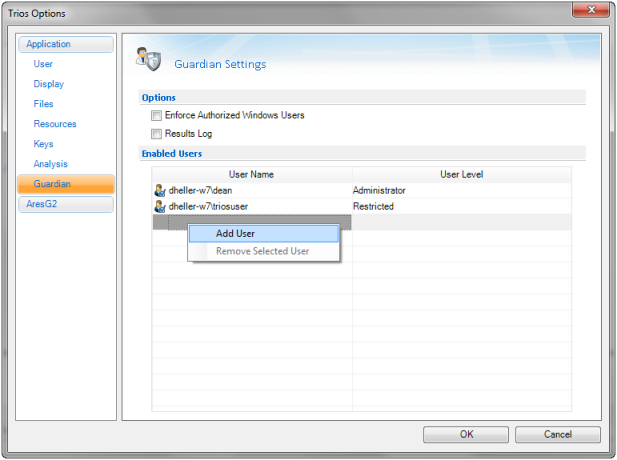Click the Guardian Settings title text
This screenshot has height=460, width=617.
pyautogui.click(x=220, y=64)
